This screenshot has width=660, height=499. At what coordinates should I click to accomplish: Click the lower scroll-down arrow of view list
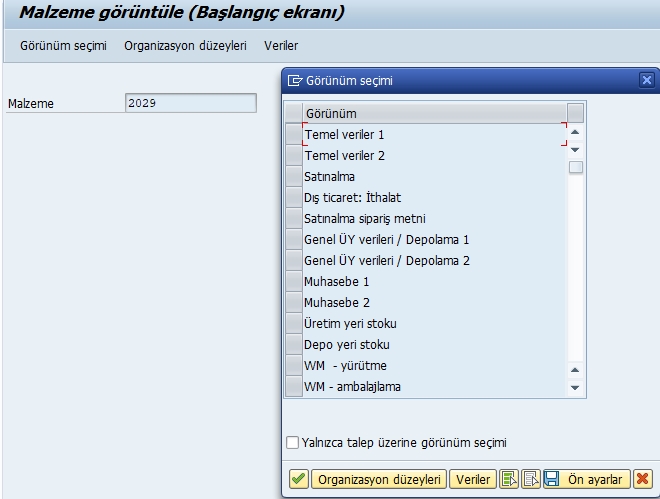(574, 387)
